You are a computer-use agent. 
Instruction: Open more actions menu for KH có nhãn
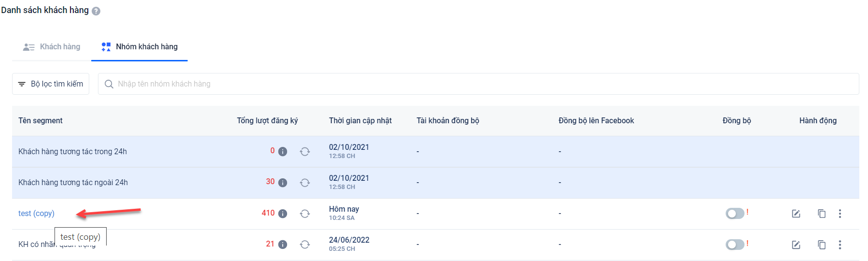(x=840, y=245)
